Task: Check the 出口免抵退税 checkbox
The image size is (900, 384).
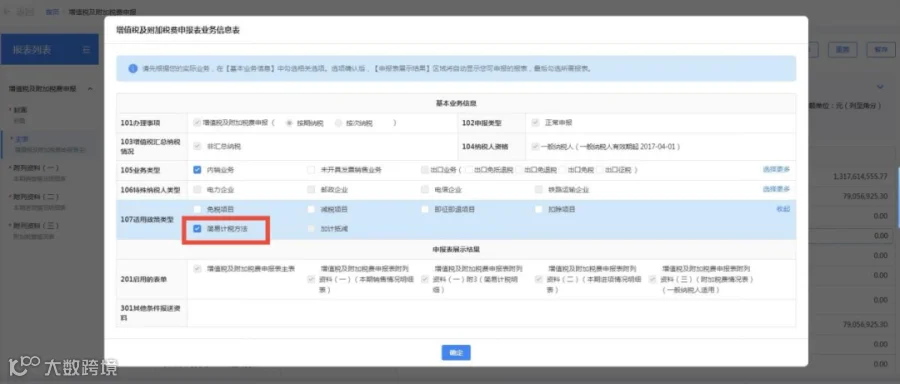Action: [468, 169]
